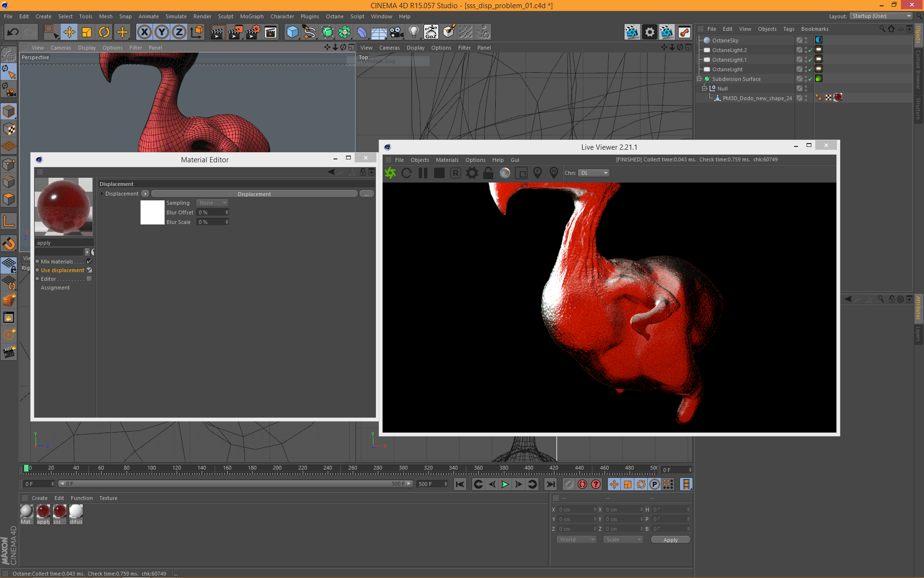Click the Apply button in coordinates panel
924x578 pixels.
point(670,540)
